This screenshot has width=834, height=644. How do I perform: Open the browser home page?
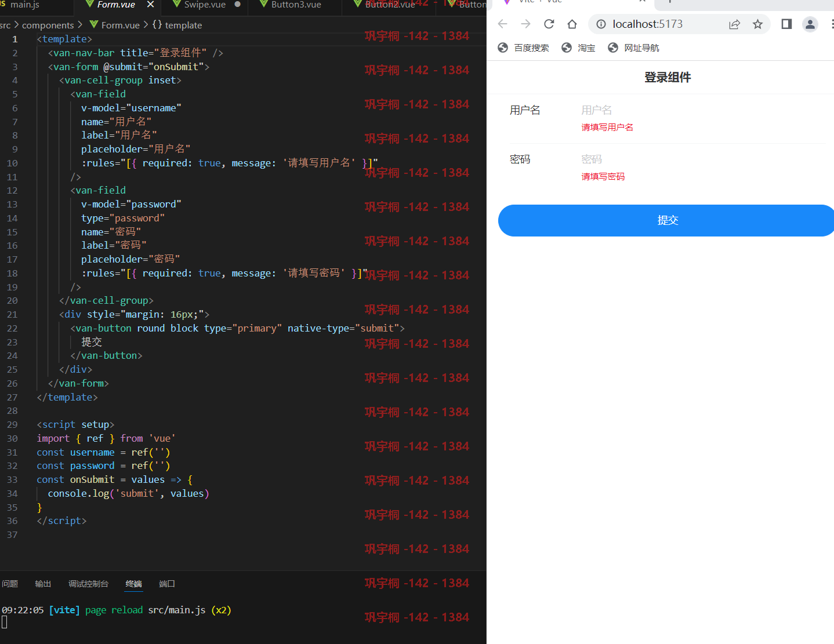572,24
